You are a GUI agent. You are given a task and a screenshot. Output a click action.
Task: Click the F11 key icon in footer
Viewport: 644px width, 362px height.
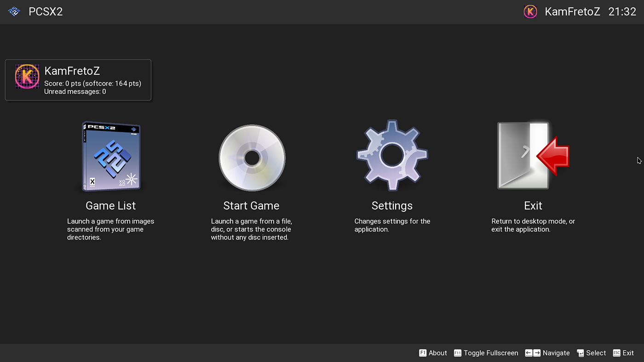[458, 353]
